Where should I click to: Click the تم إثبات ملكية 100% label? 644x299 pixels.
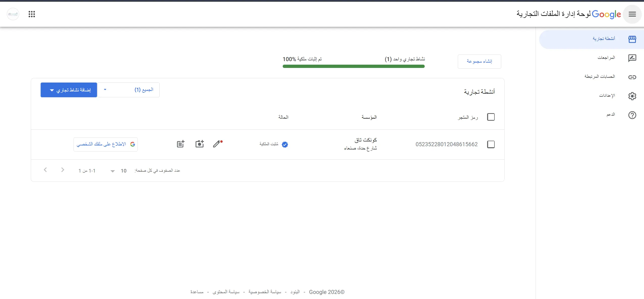coord(302,59)
